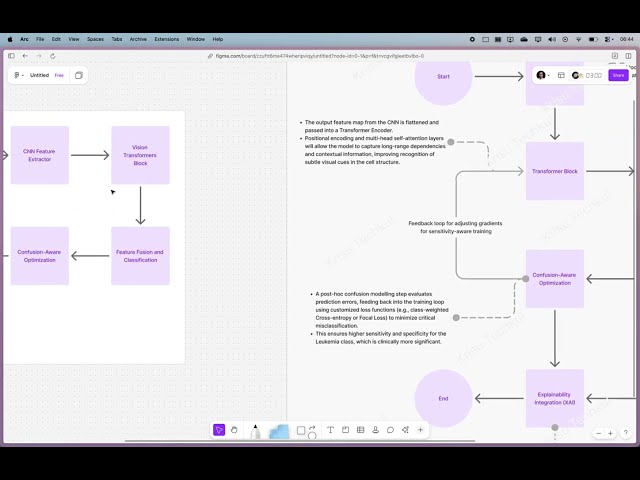Zoom out with the minus button
The height and width of the screenshot is (480, 640).
[598, 433]
